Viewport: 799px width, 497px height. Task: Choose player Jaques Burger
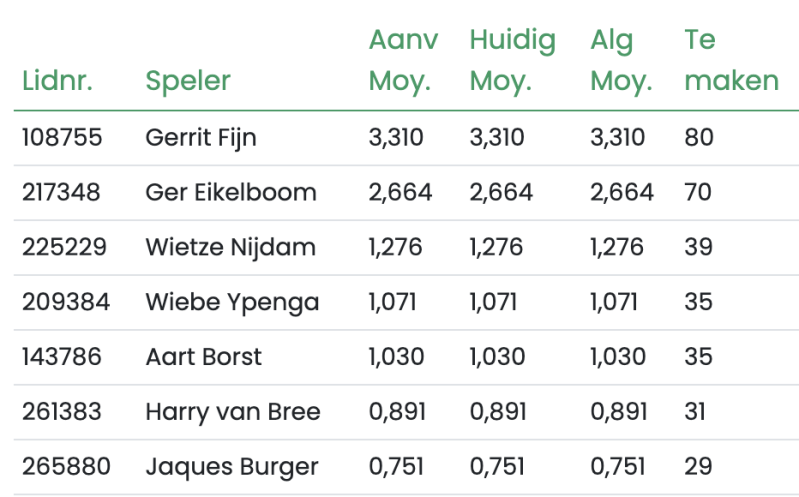click(x=232, y=467)
